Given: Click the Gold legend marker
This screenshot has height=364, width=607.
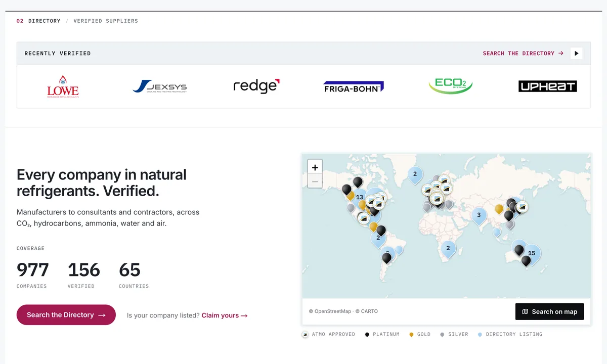Looking at the screenshot, I should coord(411,335).
